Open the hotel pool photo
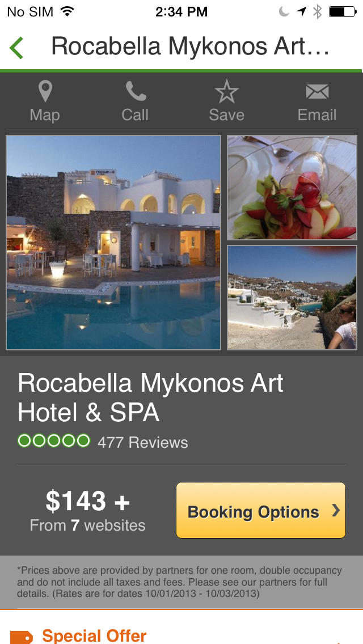The width and height of the screenshot is (363, 644). tap(113, 242)
